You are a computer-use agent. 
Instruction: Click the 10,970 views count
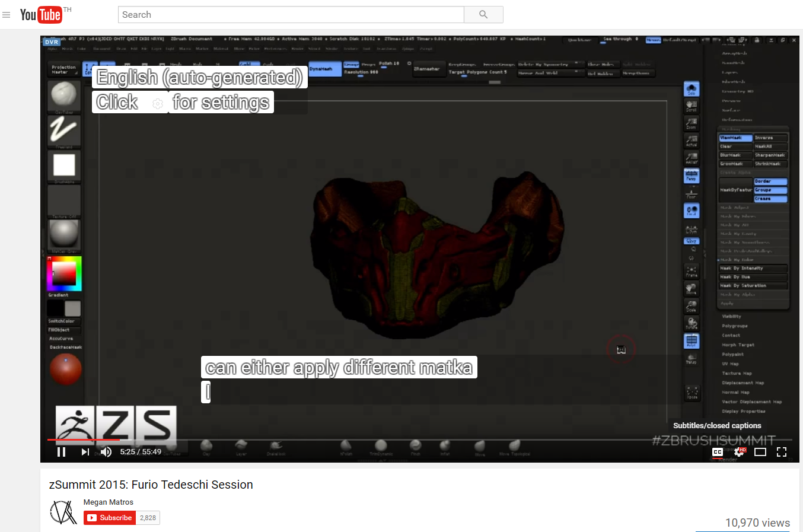757,523
